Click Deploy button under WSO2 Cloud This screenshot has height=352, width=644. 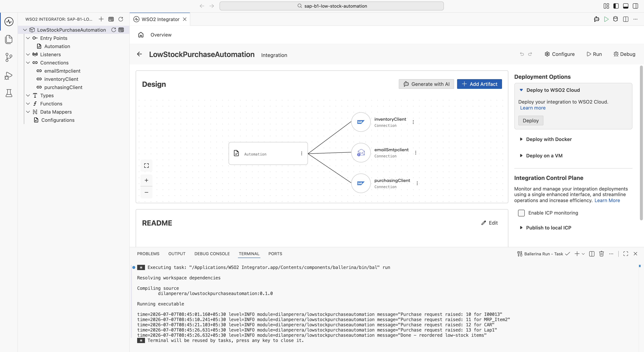[x=531, y=120]
